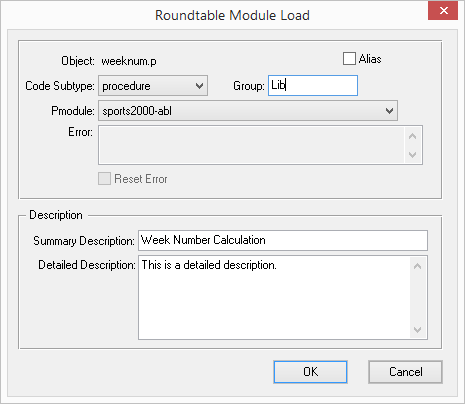Click the Pmodule dropdown chevron arrow
Viewport: 465px width, 404px height.
tap(389, 111)
